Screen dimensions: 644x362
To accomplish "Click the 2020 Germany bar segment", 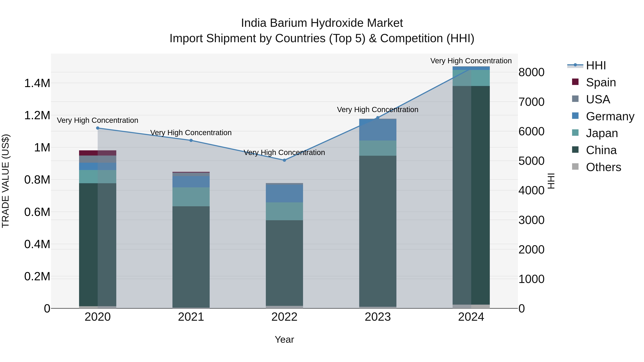I will [98, 166].
